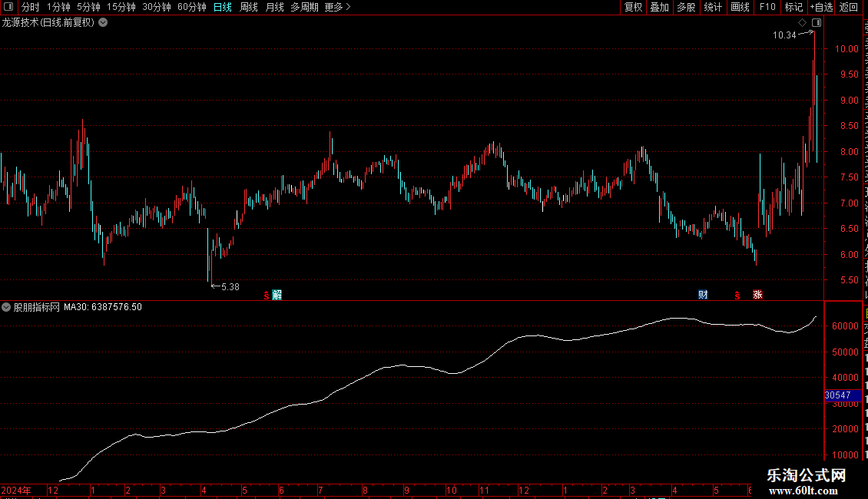Screen dimensions: 868x499
Task: Switch to 月线 monthly chart
Action: tap(274, 7)
